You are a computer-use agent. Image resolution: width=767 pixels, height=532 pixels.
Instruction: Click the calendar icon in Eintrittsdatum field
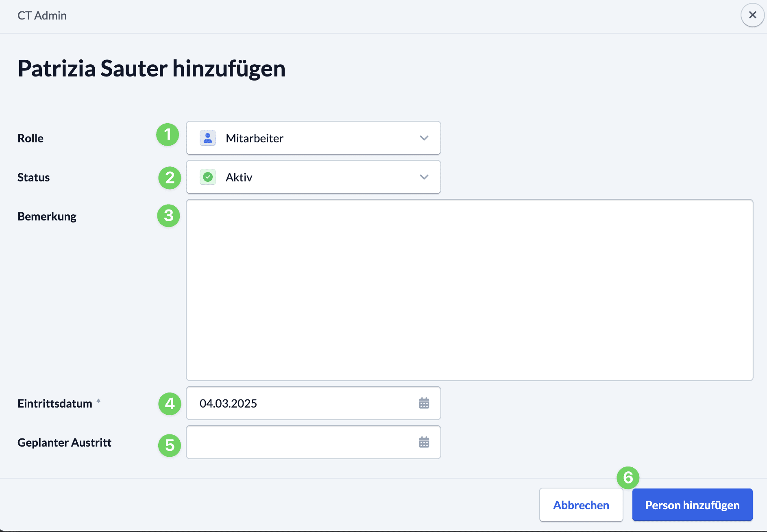(x=424, y=403)
